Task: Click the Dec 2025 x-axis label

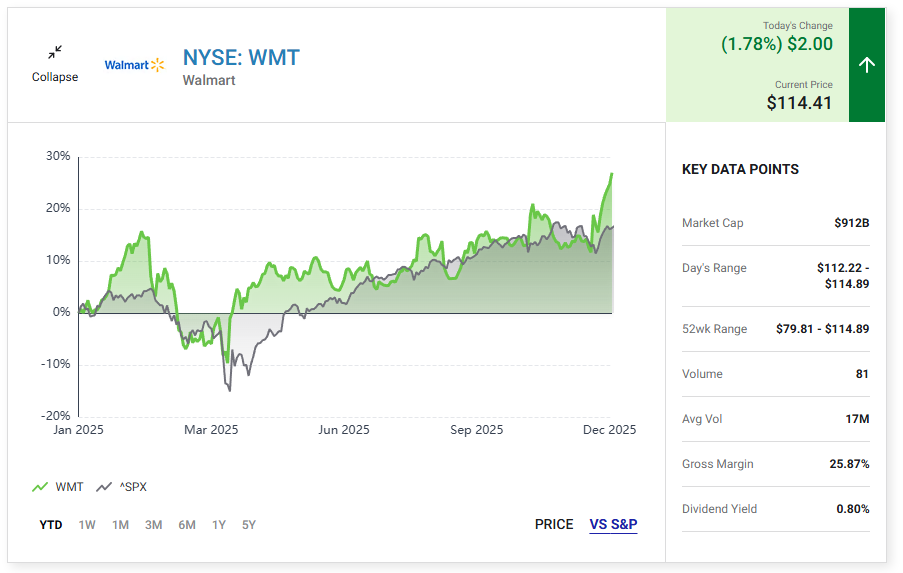Action: (x=609, y=430)
